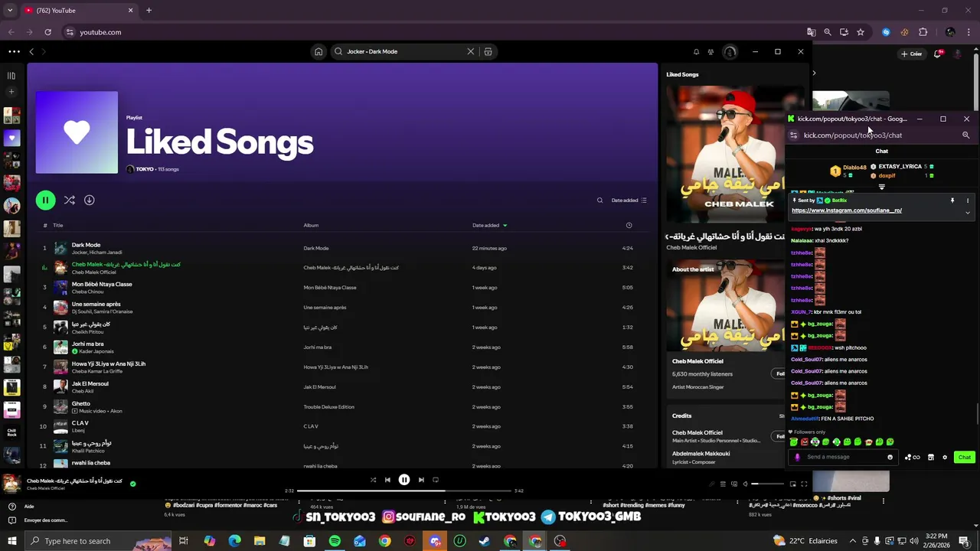The width and height of the screenshot is (980, 551).
Task: Collapse Your Library in the Spotify sidebar
Action: coord(11,75)
